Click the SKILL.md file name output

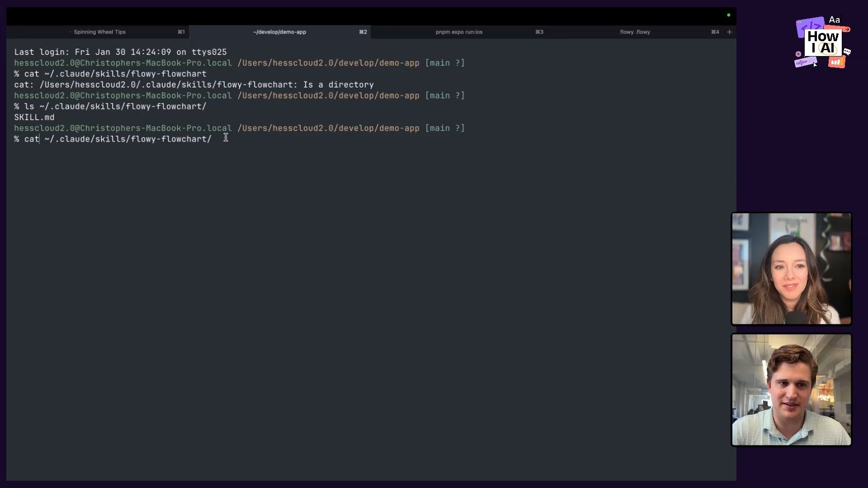pos(34,117)
